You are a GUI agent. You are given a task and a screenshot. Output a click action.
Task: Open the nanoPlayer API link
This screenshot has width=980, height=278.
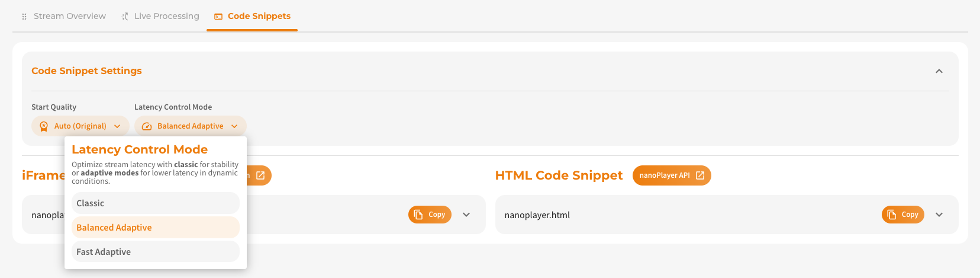click(x=672, y=175)
